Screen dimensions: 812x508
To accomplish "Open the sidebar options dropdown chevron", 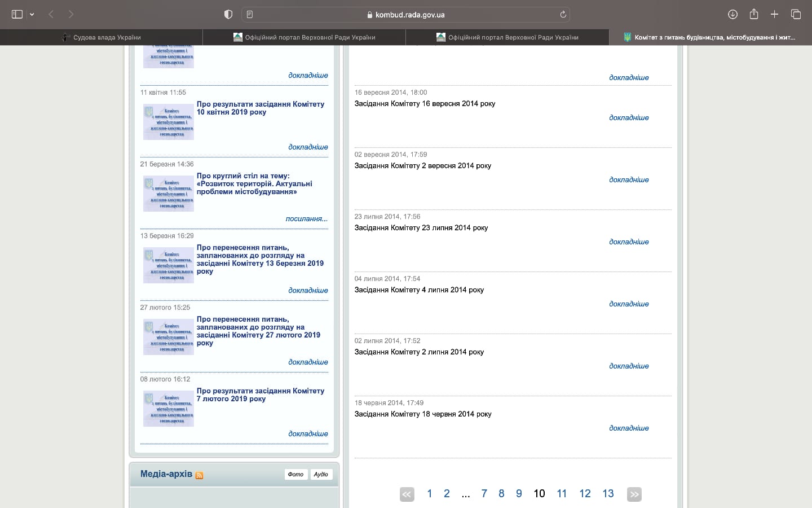I will pyautogui.click(x=32, y=14).
